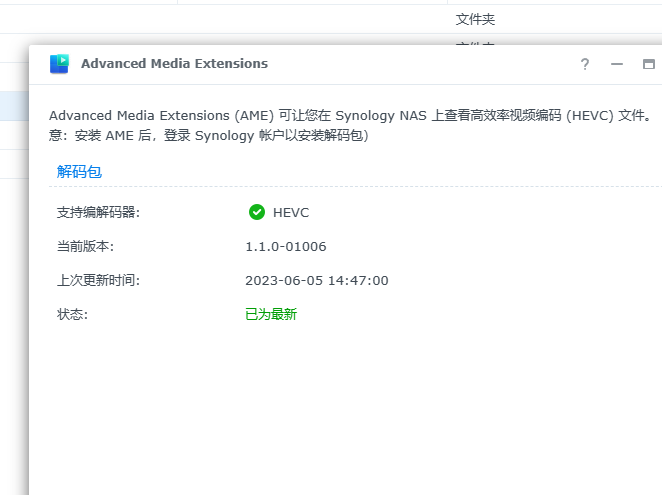Click update time 2023-06-05 14:47:00
This screenshot has width=662, height=495.
tap(317, 280)
